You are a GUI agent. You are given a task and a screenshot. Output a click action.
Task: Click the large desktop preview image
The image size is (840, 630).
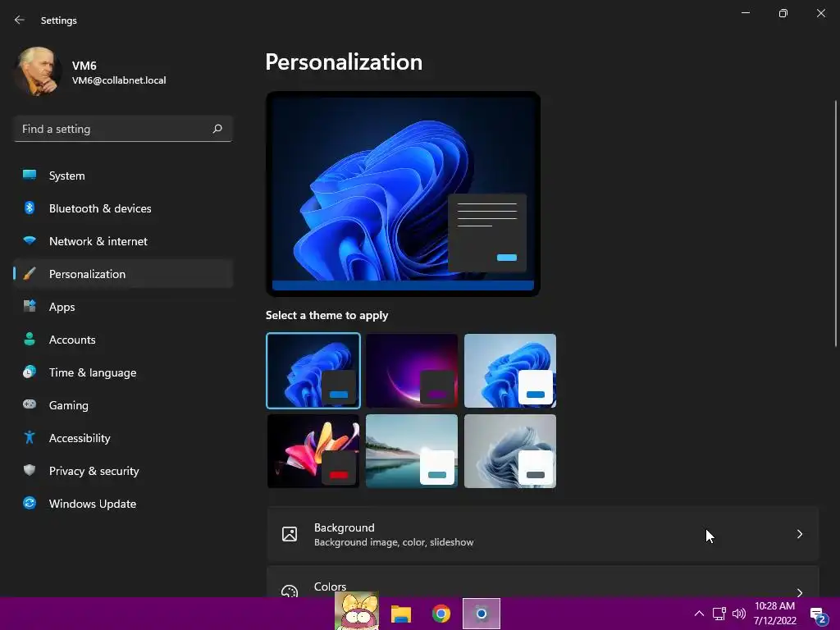(403, 194)
